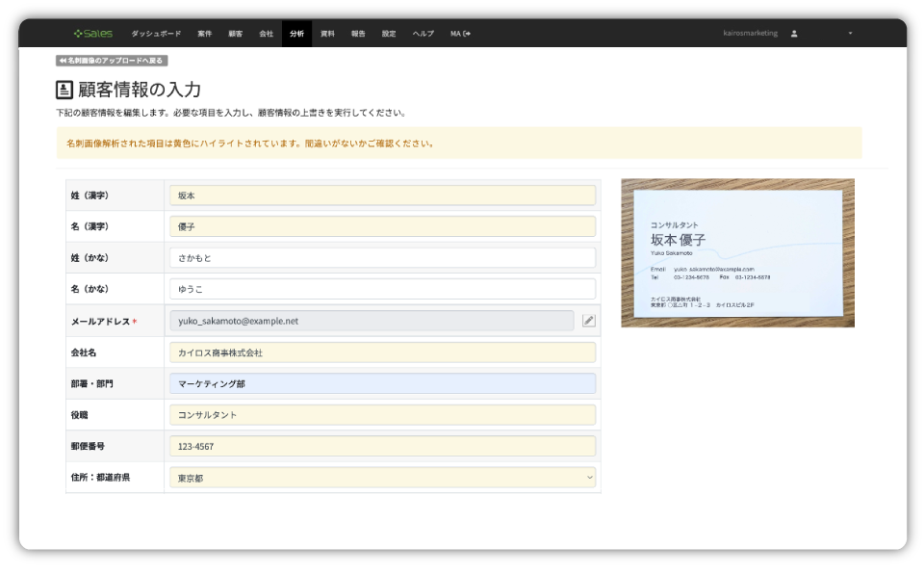Click the business card image thumbnail
This screenshot has width=924, height=574.
[737, 252]
